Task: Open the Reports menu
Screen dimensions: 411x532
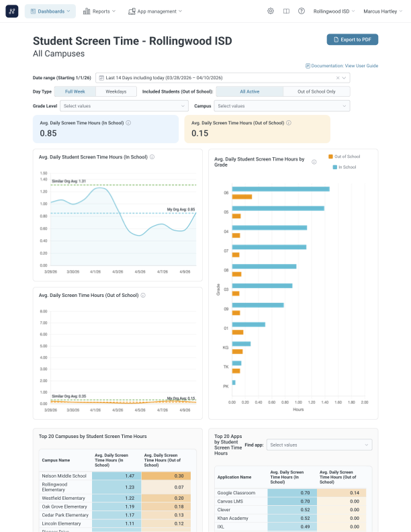Action: pos(99,11)
